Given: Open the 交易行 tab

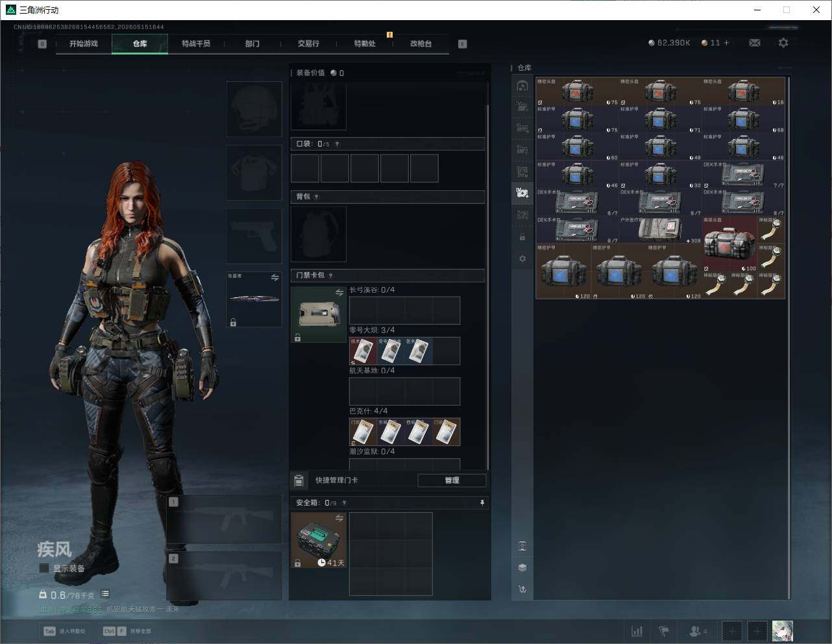Looking at the screenshot, I should coord(308,43).
